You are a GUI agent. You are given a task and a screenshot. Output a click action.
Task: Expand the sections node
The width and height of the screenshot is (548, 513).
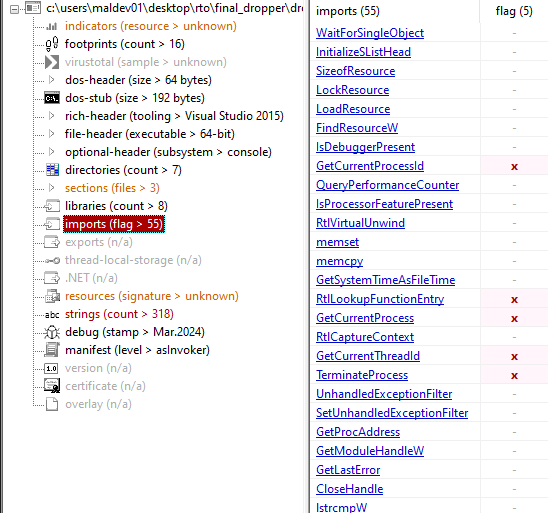tap(51, 188)
